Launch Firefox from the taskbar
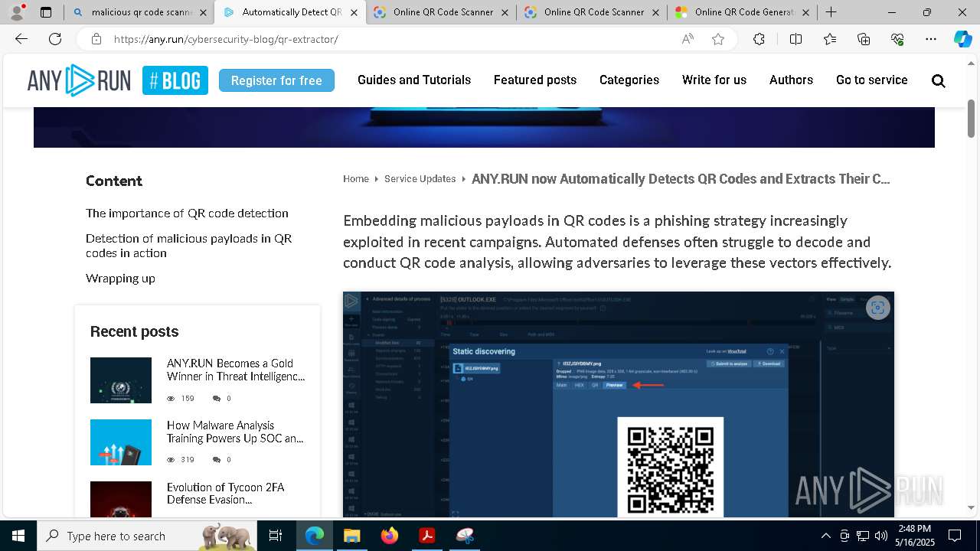980x551 pixels. tap(389, 536)
